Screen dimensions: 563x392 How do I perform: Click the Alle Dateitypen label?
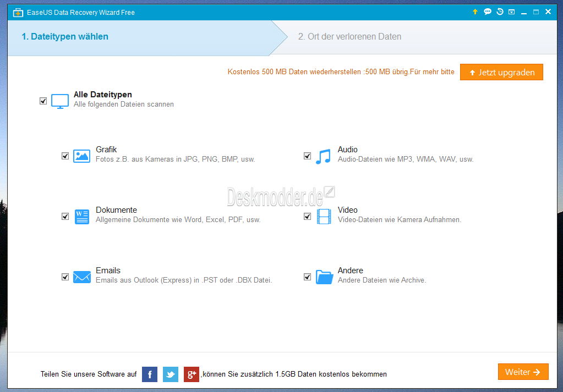click(x=103, y=95)
